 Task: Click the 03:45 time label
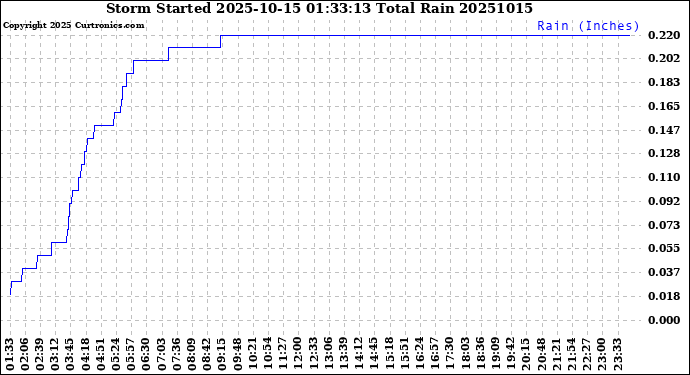[71, 355]
